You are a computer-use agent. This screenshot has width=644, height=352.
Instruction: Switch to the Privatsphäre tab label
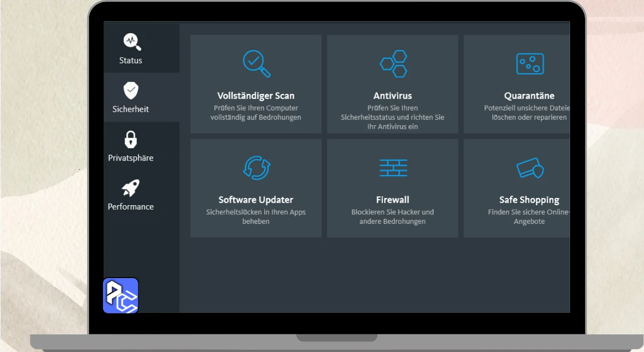[x=131, y=158]
